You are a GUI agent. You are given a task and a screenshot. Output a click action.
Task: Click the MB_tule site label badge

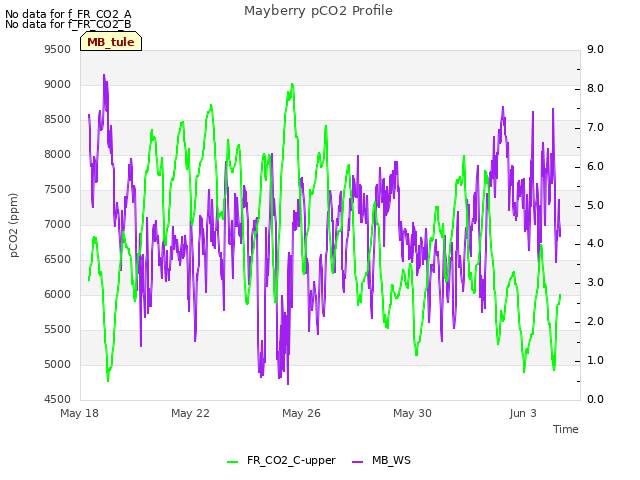pyautogui.click(x=111, y=42)
